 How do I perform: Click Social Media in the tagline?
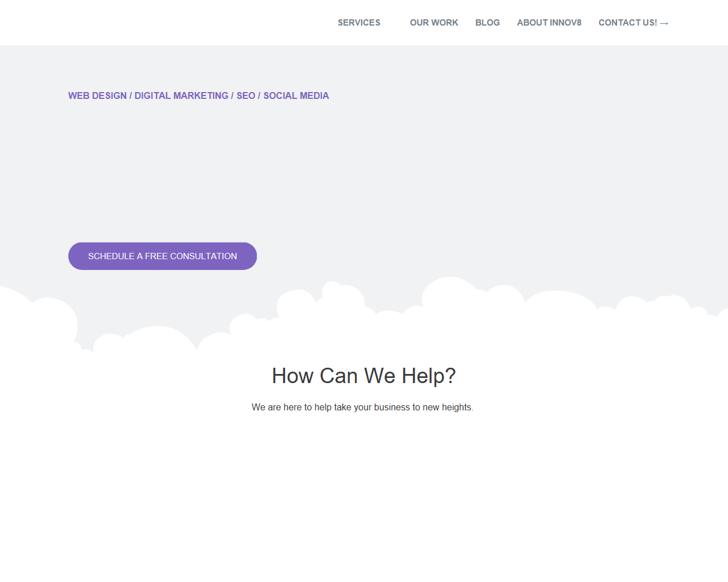296,95
